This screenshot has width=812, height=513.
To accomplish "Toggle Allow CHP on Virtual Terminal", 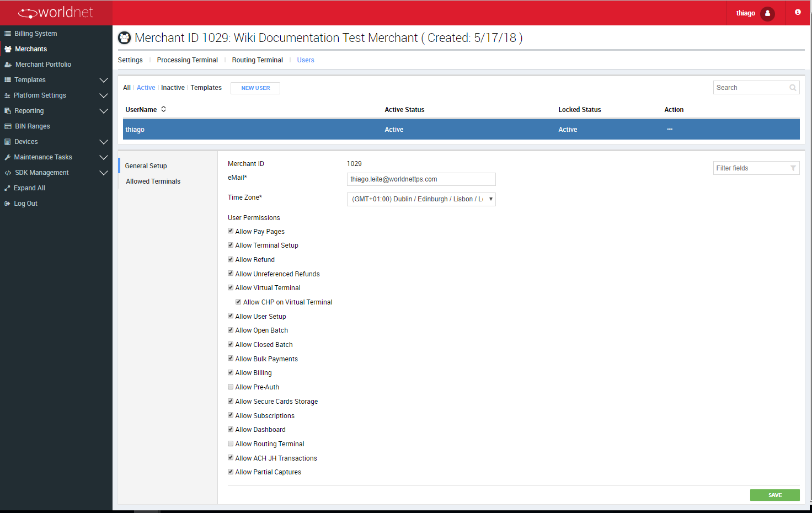I will coord(238,302).
